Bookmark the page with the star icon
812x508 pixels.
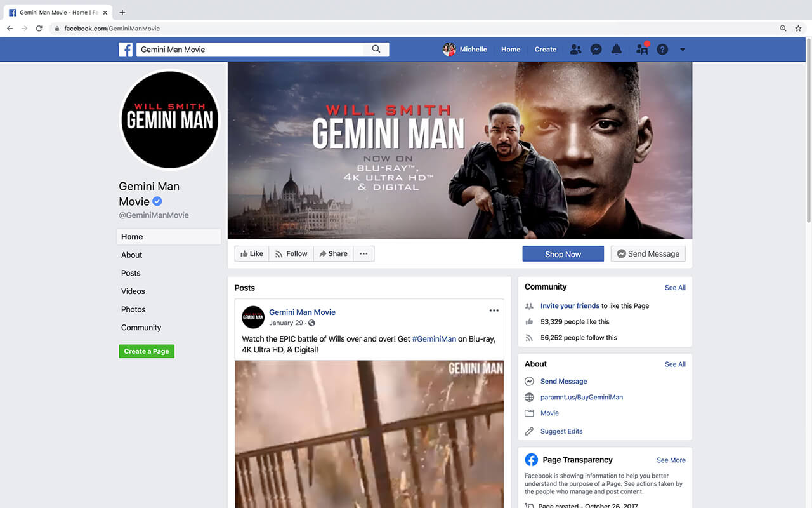[798, 29]
